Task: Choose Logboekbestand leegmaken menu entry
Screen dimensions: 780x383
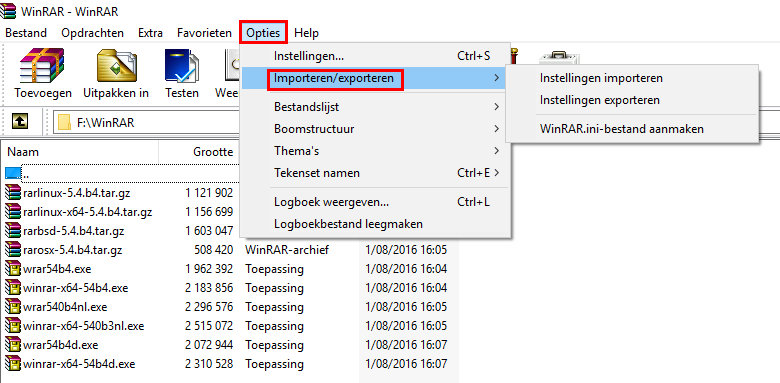Action: click(x=376, y=224)
